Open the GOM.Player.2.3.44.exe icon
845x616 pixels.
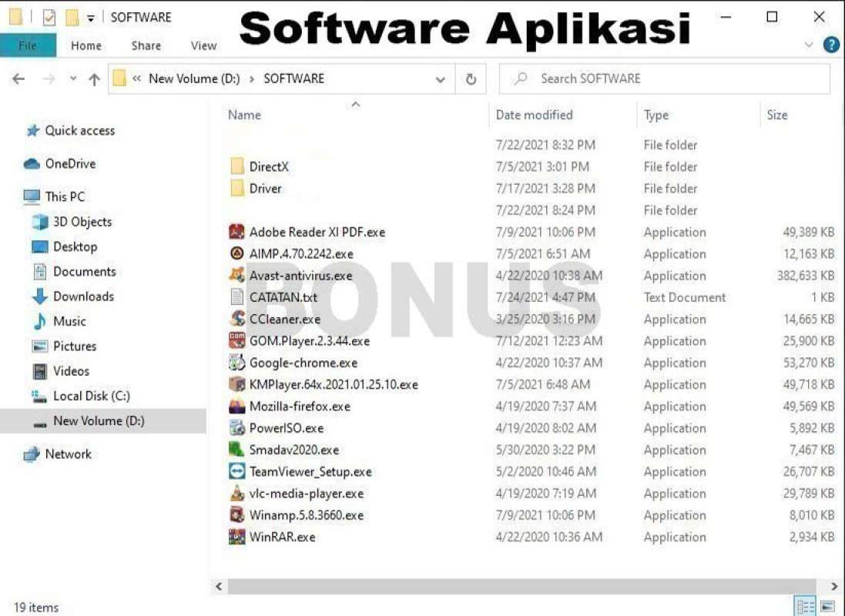click(237, 340)
